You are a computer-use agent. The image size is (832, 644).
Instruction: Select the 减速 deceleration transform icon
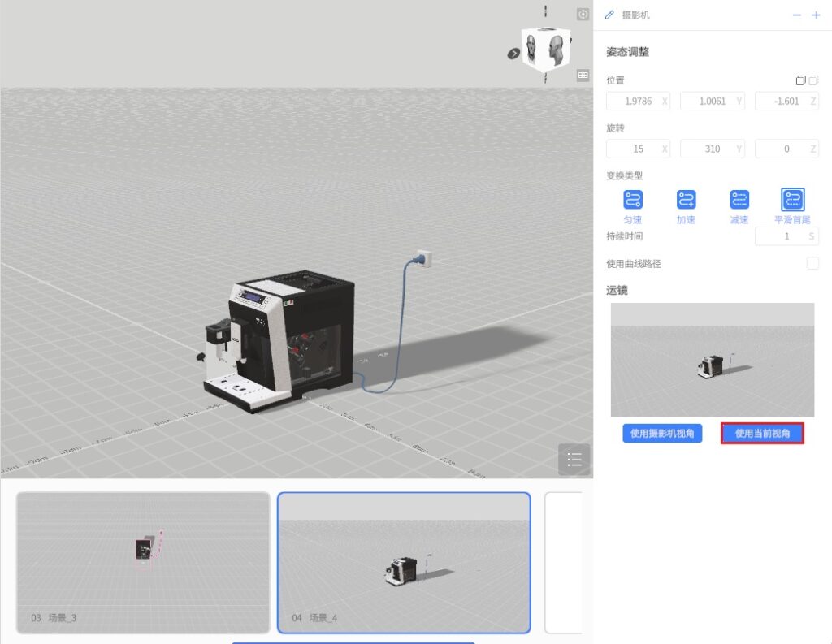(739, 200)
